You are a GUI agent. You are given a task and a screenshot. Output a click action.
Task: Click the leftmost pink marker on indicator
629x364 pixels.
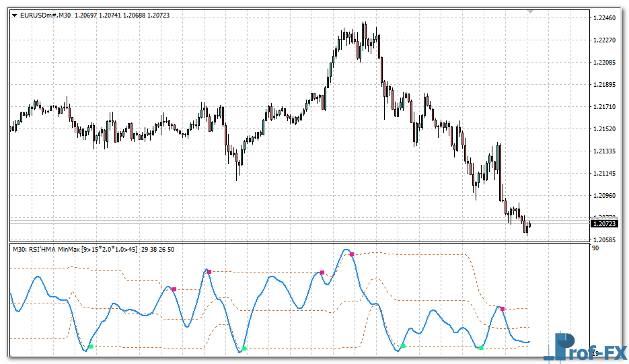coord(174,289)
